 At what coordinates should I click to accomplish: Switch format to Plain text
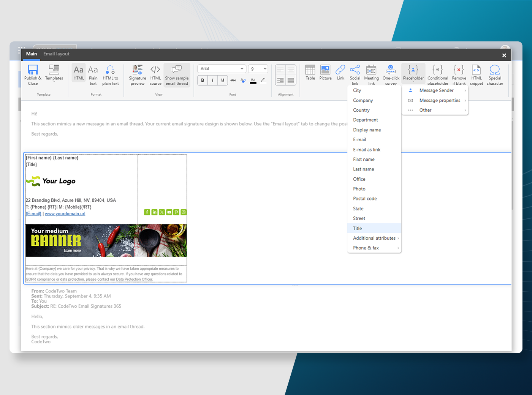93,75
